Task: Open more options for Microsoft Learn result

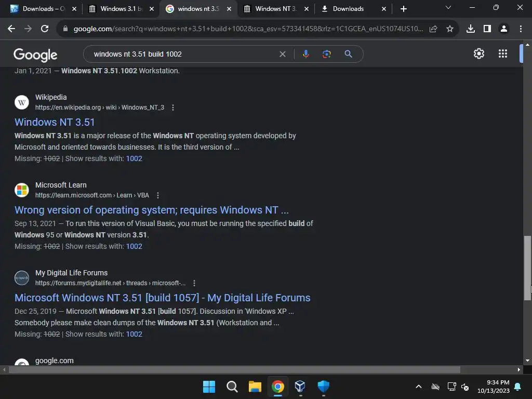Action: tap(158, 195)
